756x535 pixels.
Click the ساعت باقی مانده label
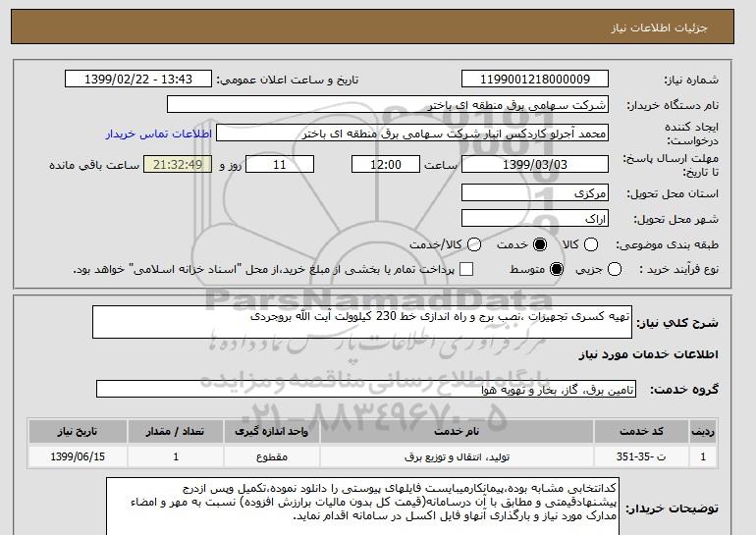pyautogui.click(x=94, y=165)
